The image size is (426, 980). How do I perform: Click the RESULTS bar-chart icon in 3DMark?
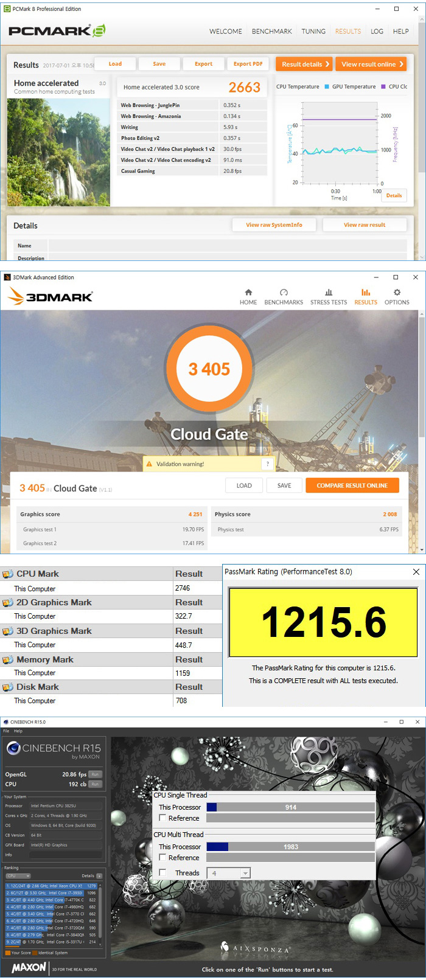pos(366,293)
